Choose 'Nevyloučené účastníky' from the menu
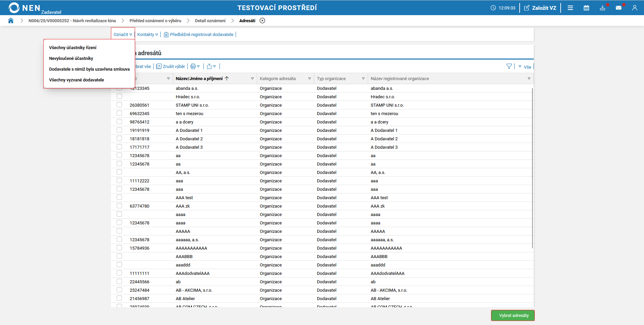The image size is (644, 325). click(71, 59)
